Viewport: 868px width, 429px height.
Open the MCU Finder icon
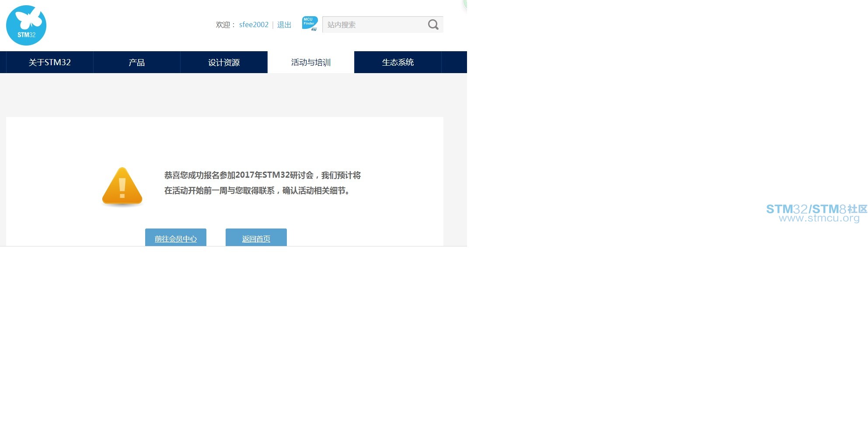[310, 24]
